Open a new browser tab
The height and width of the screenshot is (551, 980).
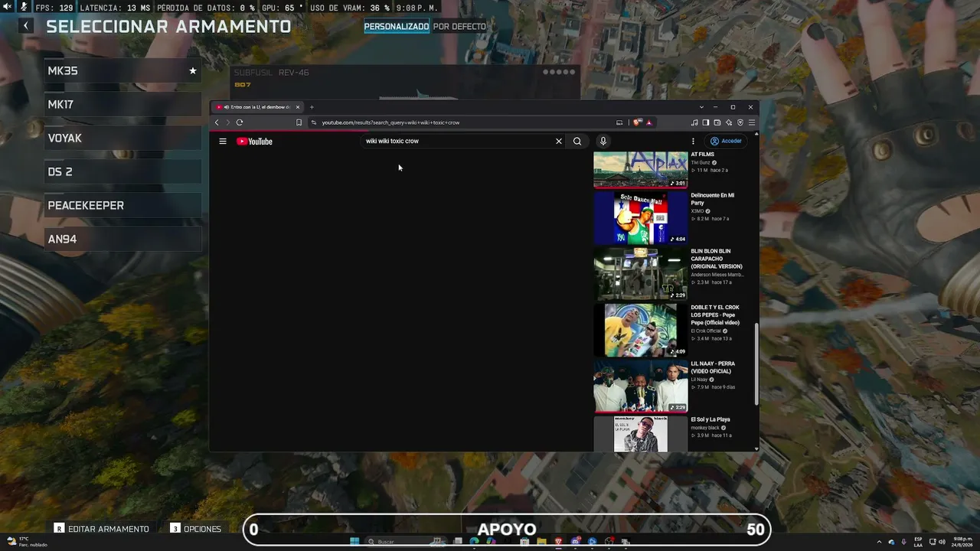[312, 107]
